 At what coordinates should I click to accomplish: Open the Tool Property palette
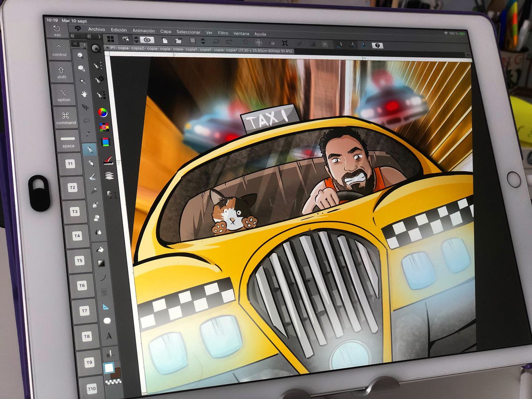coord(99,79)
